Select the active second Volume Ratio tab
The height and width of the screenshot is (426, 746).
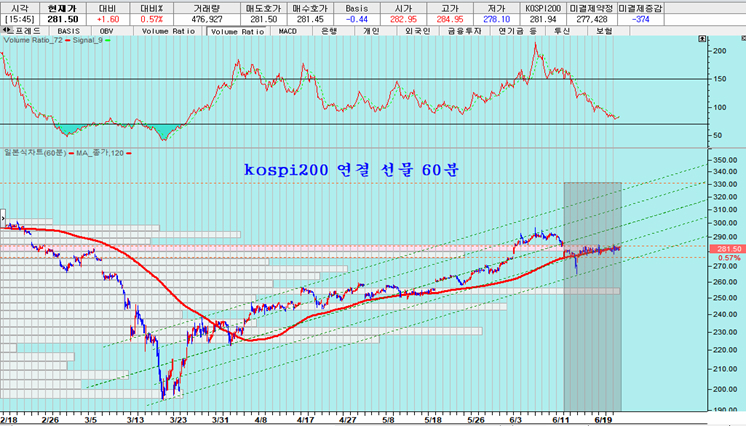238,31
